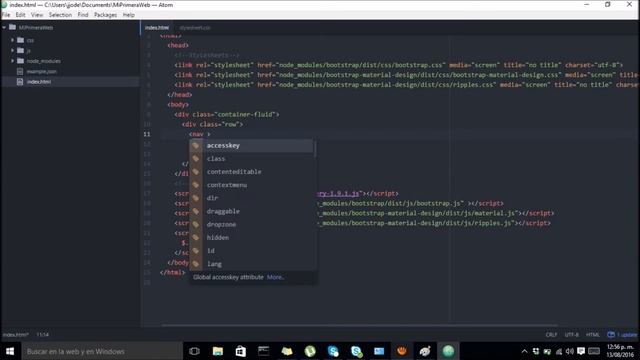Choose id from the autocomplete list
Viewport: 640px width, 360px height.
(x=251, y=251)
